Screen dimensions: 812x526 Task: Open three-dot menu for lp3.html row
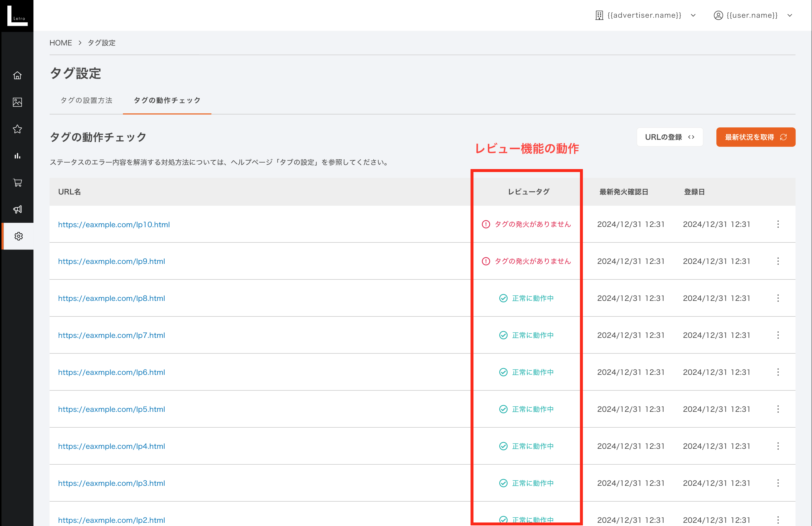coord(778,483)
